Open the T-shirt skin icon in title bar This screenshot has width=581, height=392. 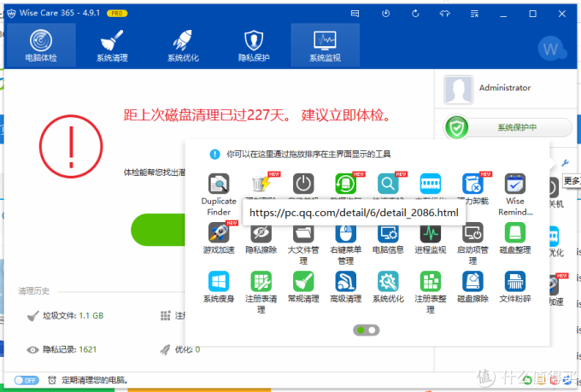(x=444, y=14)
